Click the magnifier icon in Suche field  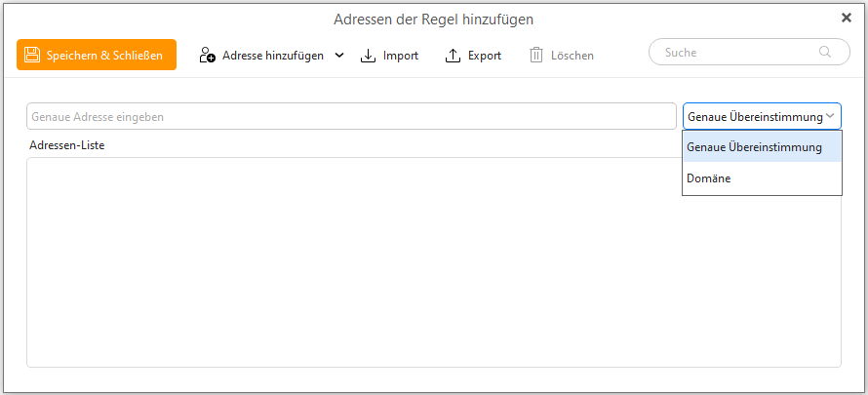coord(825,53)
